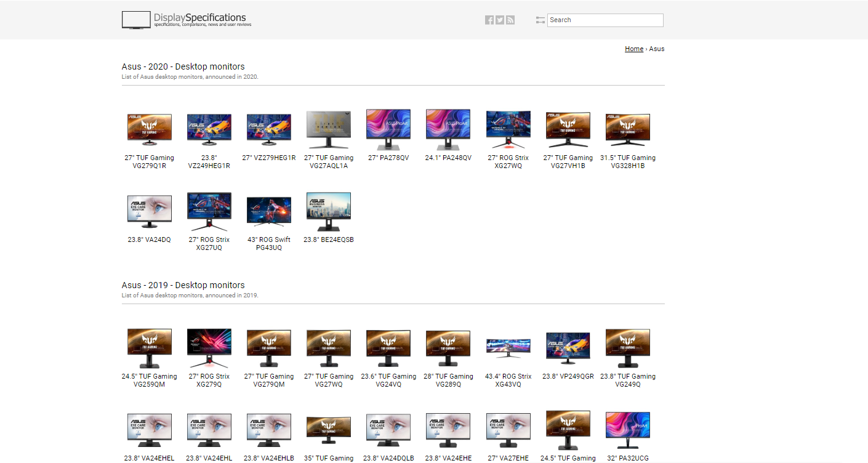Viewport: 868px width, 463px height.
Task: Open the TUF Gaming VG24VQ thumbnail image
Action: click(388, 348)
